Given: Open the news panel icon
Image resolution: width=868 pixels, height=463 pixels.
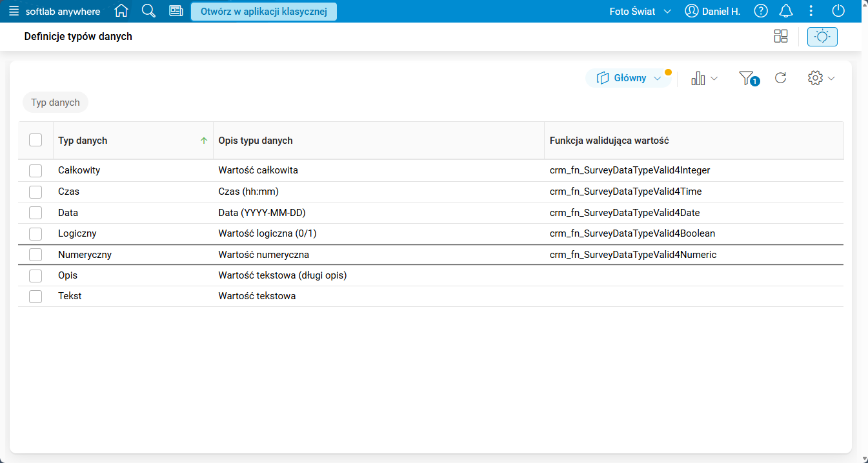Looking at the screenshot, I should point(176,11).
